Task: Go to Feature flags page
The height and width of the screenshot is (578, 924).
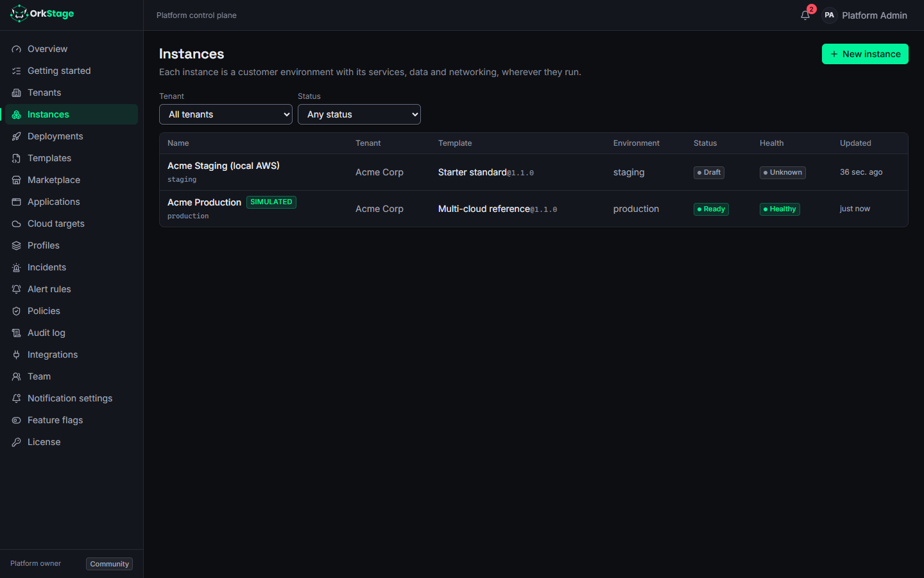Action: pos(71,420)
